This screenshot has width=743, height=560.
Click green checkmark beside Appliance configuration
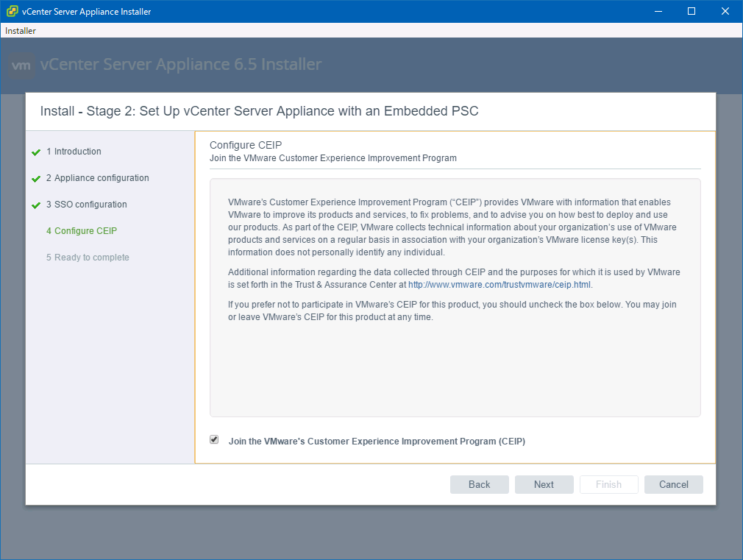[x=36, y=179]
